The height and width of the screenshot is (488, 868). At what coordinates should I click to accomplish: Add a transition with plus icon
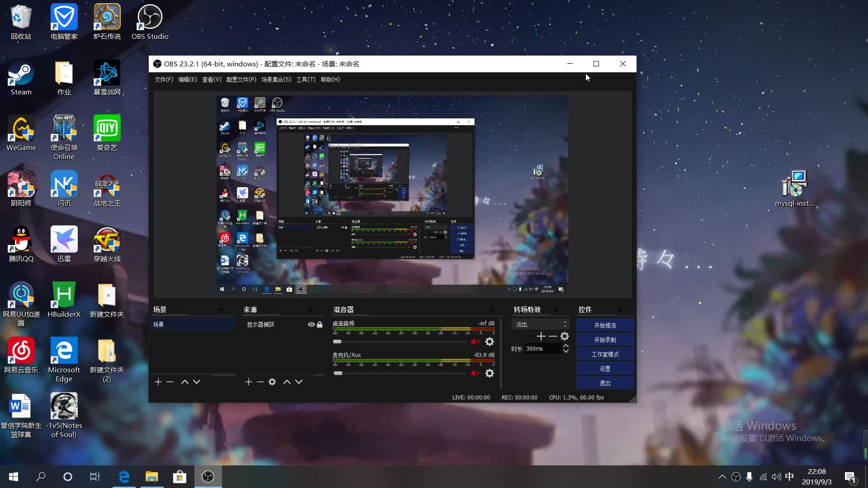pos(541,336)
